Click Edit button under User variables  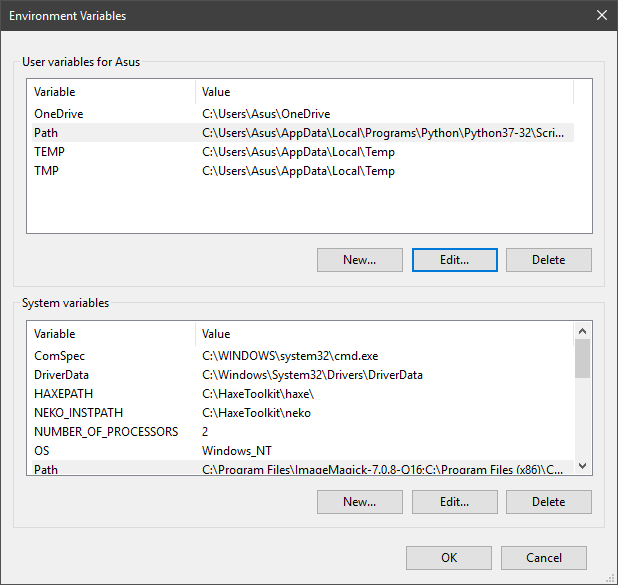[x=454, y=260]
